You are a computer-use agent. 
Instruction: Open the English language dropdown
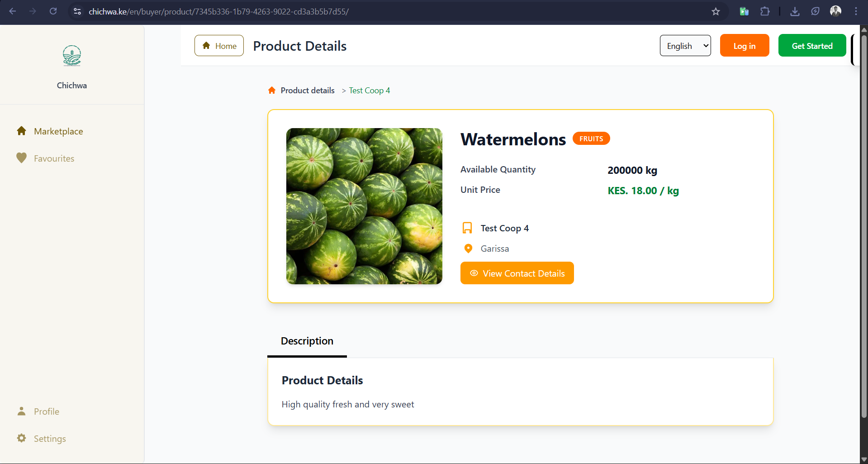685,46
